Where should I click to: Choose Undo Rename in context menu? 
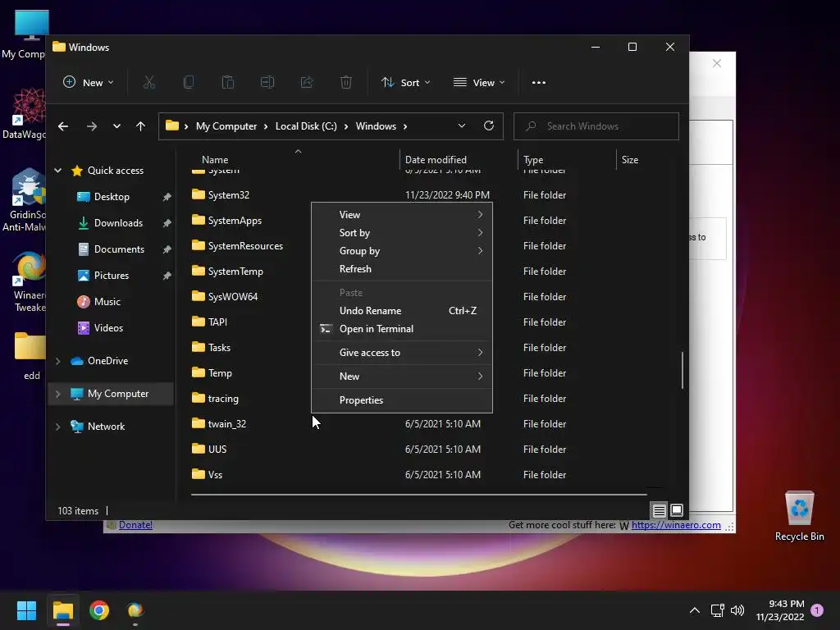pos(402,311)
